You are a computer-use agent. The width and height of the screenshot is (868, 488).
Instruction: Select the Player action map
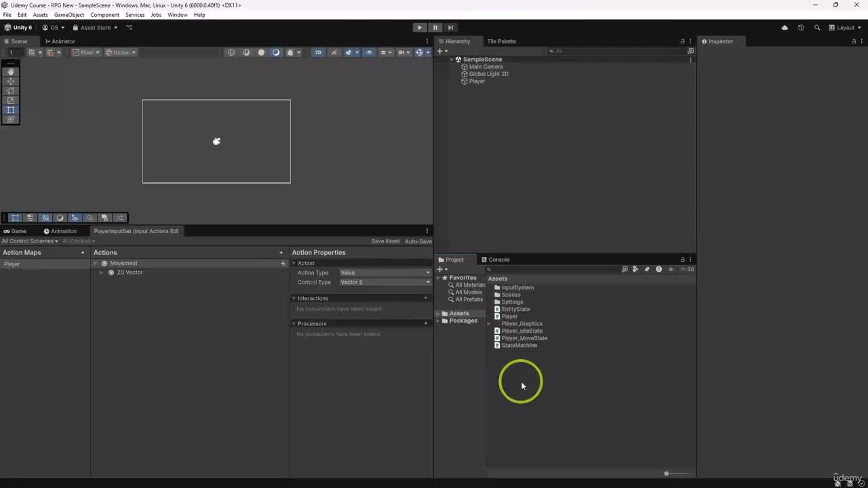click(x=45, y=264)
